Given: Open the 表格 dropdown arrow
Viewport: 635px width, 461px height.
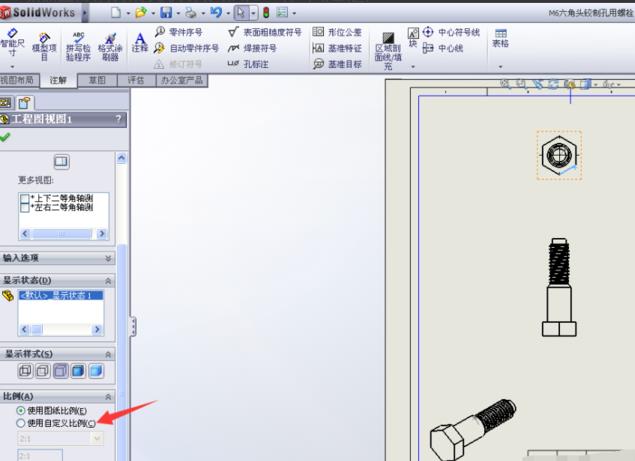Looking at the screenshot, I should click(x=501, y=66).
